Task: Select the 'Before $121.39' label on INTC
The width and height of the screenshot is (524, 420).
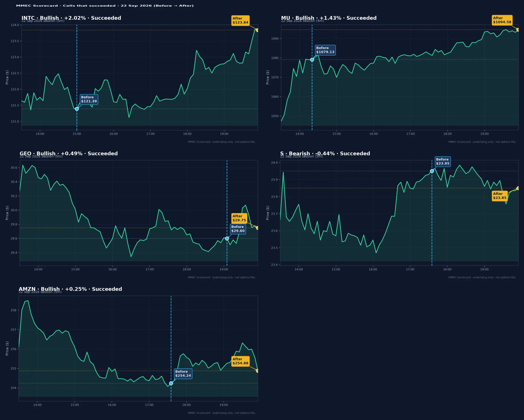Action: (89, 99)
